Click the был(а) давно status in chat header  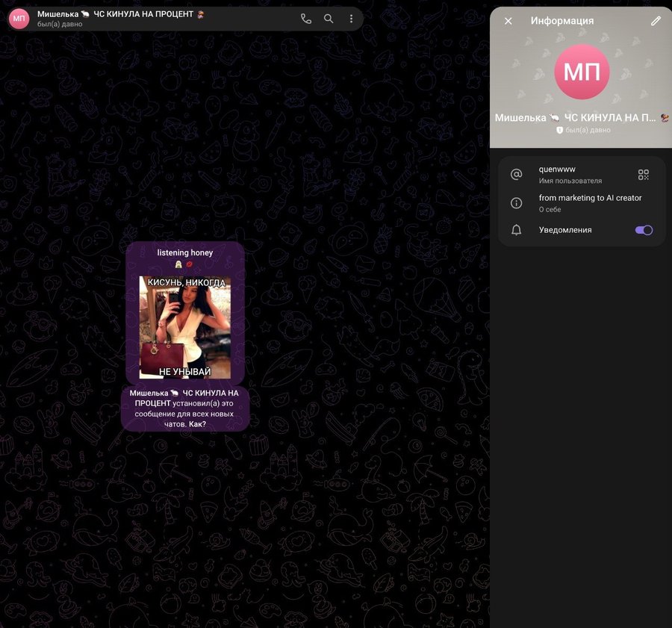point(60,25)
